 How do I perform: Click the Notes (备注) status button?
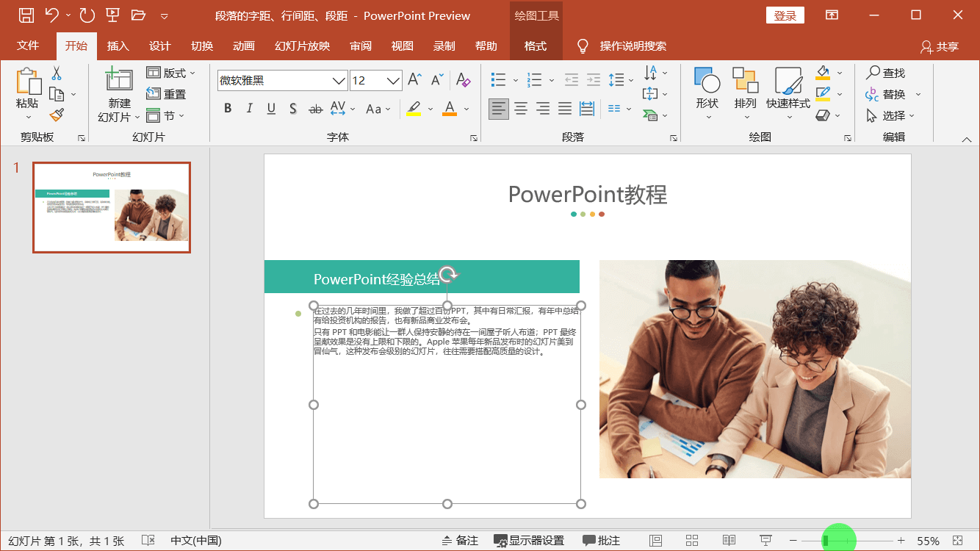[460, 541]
